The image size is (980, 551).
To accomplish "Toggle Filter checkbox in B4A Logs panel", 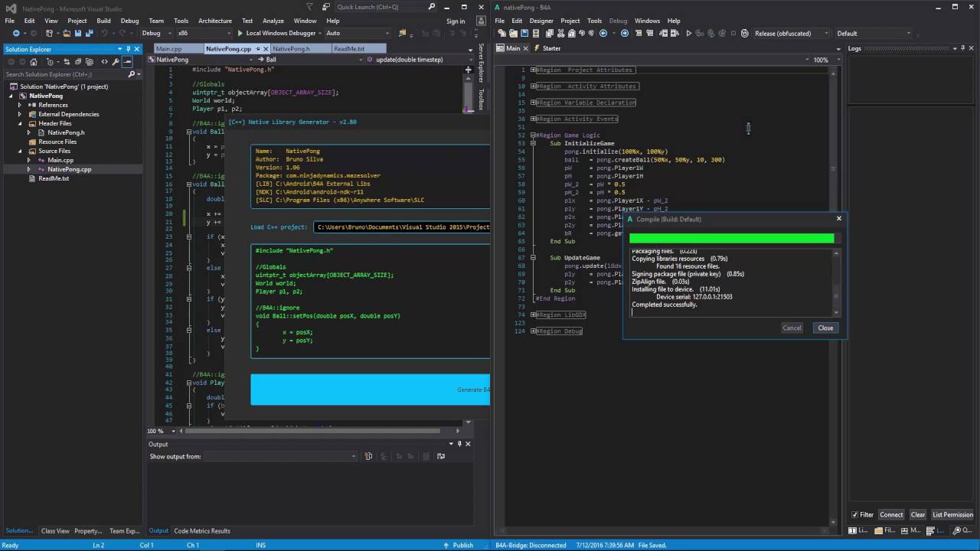I will (854, 514).
